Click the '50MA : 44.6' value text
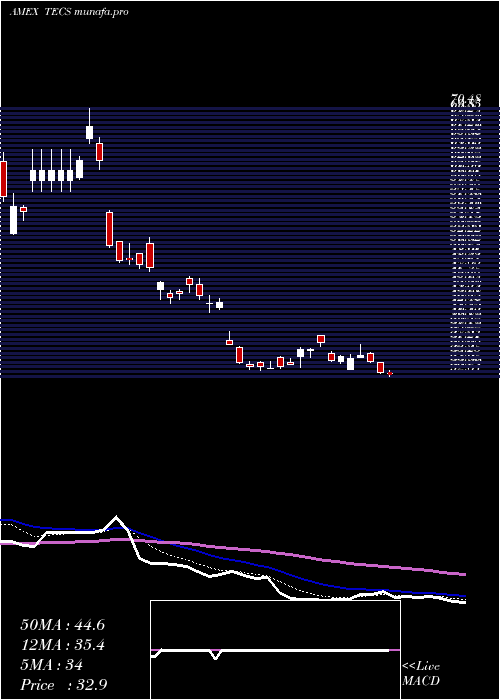 point(62,625)
